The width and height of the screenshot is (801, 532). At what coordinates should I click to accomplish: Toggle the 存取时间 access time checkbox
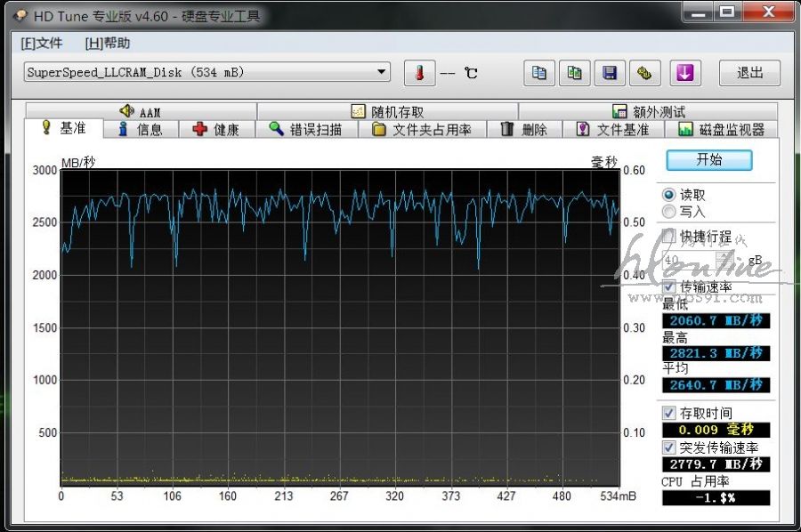pos(669,414)
